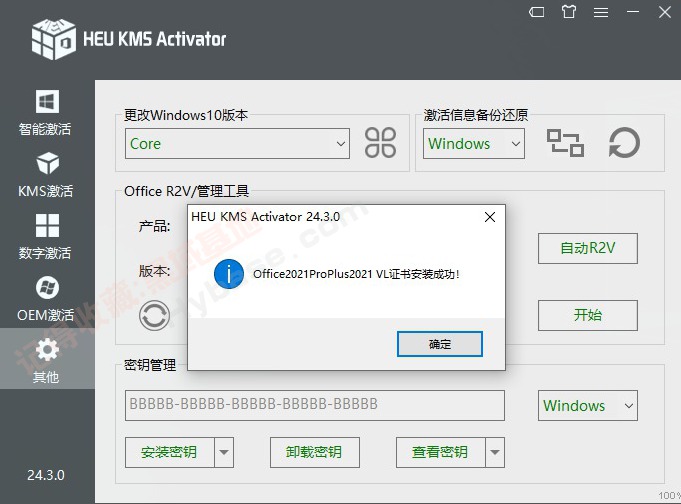Click the four-leaf change Windows edition icon
The width and height of the screenshot is (681, 504).
pos(380,143)
